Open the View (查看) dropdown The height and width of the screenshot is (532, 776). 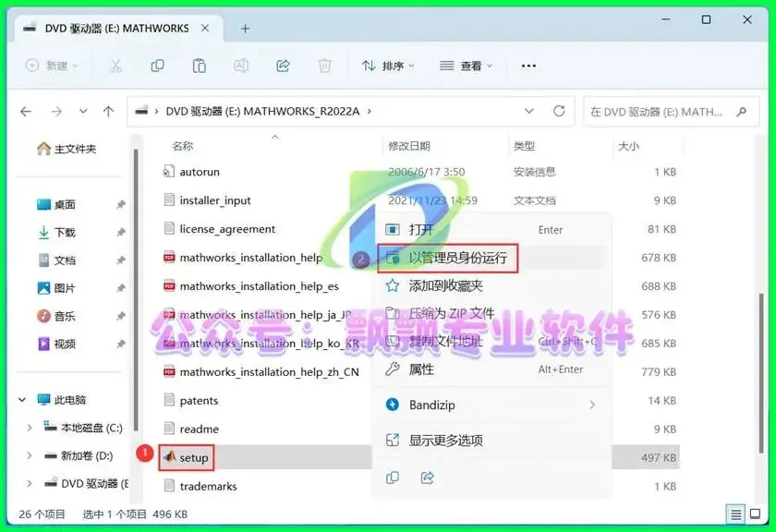(x=467, y=66)
